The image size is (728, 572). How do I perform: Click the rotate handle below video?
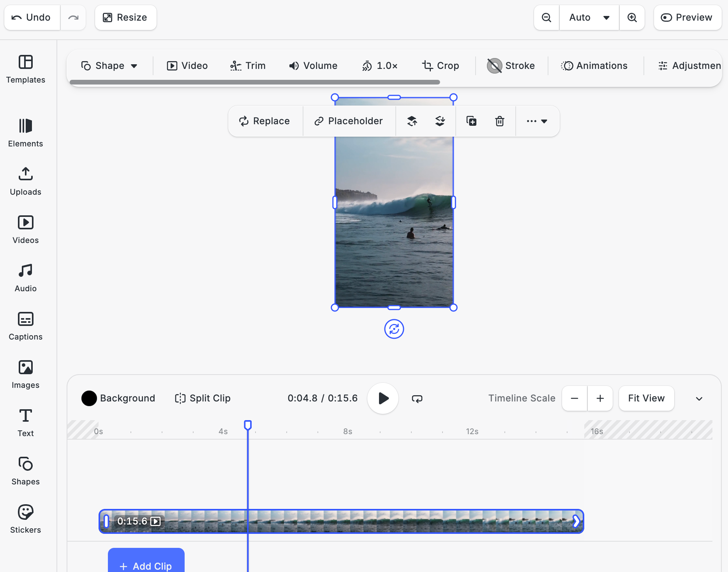click(x=394, y=329)
